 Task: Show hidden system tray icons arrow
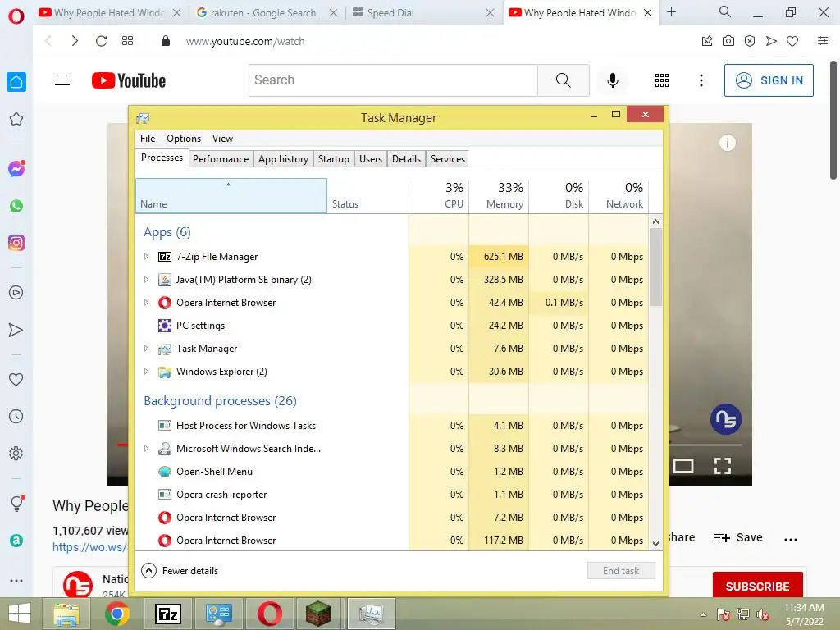coord(703,614)
